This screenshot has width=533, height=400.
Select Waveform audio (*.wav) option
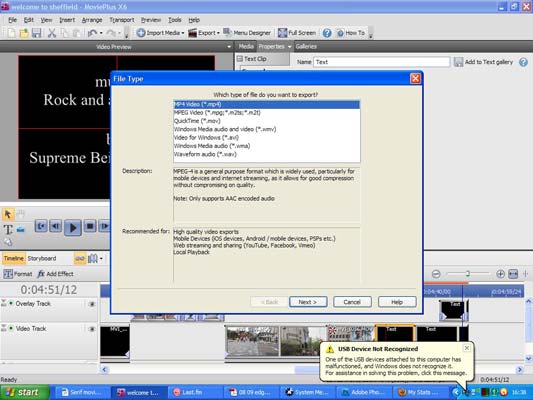coord(266,154)
